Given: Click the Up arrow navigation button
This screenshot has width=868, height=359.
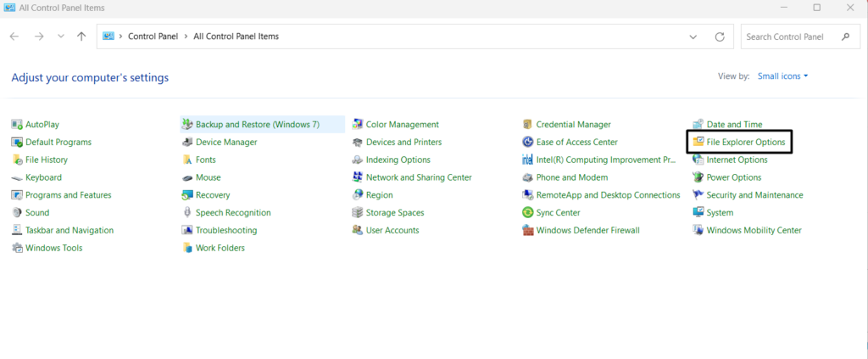Looking at the screenshot, I should 81,36.
